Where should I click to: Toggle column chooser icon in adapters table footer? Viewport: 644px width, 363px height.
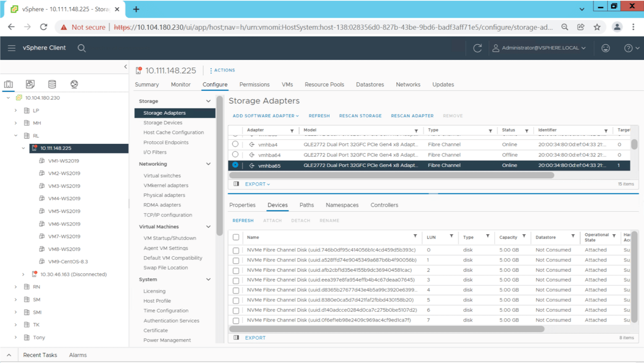coord(236,184)
